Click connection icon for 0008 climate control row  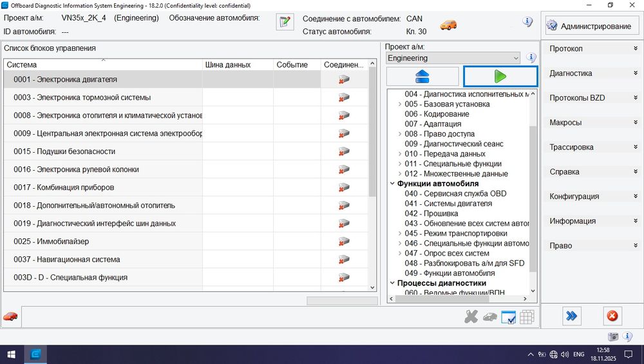pyautogui.click(x=344, y=115)
